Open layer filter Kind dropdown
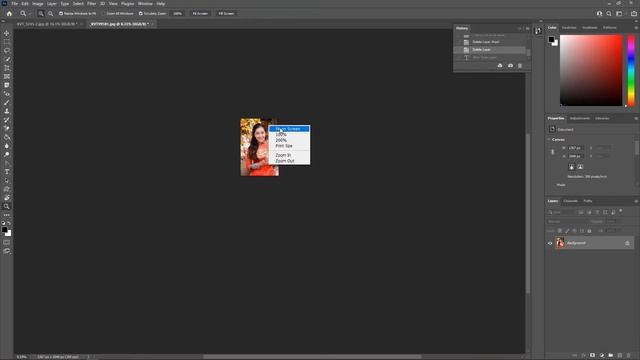 [561, 212]
